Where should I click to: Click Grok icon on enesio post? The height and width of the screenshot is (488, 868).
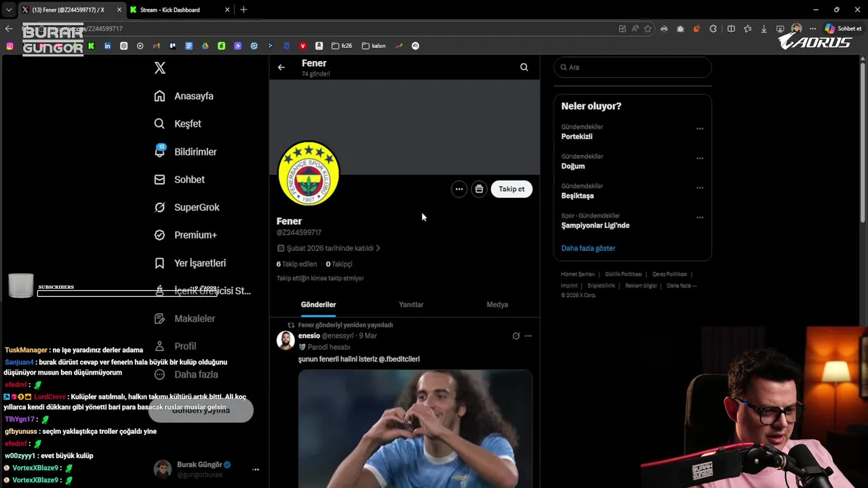point(515,335)
